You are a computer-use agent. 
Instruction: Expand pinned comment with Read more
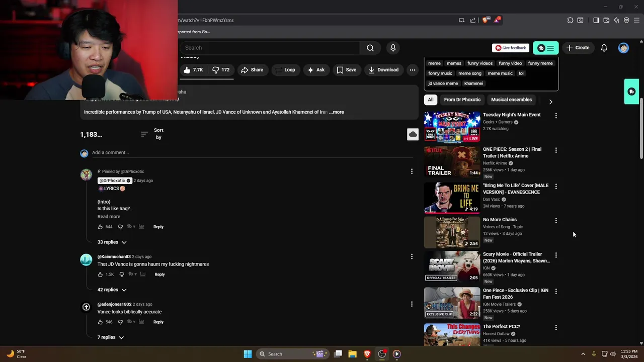[109, 217]
